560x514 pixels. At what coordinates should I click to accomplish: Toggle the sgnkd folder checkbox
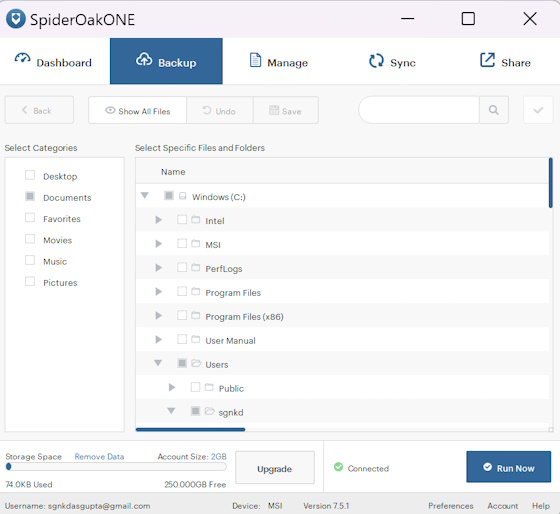click(195, 411)
